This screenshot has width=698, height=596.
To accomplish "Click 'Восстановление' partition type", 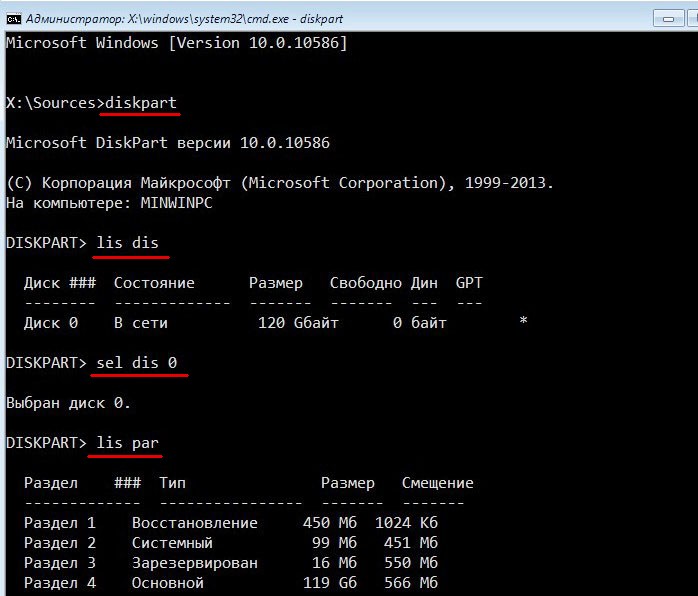I will [x=195, y=523].
